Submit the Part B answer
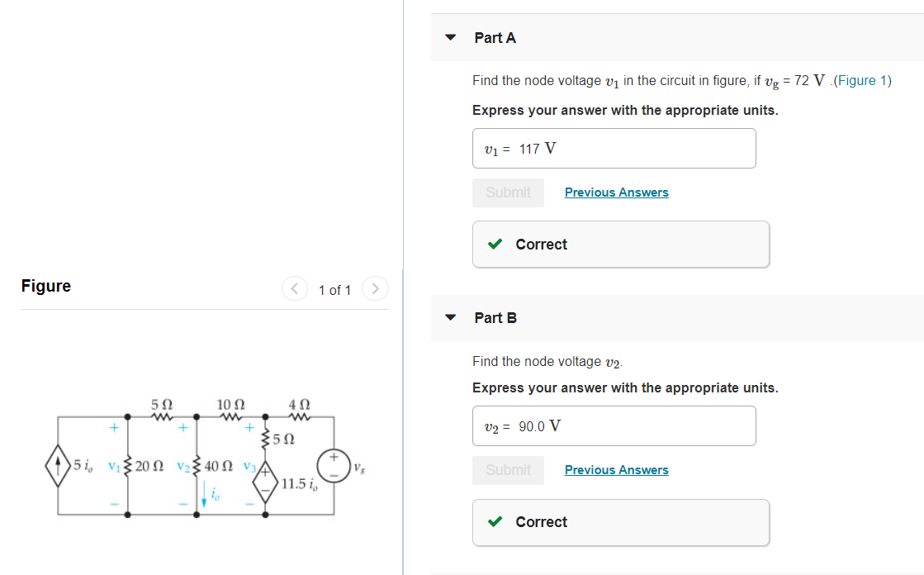 (x=508, y=470)
